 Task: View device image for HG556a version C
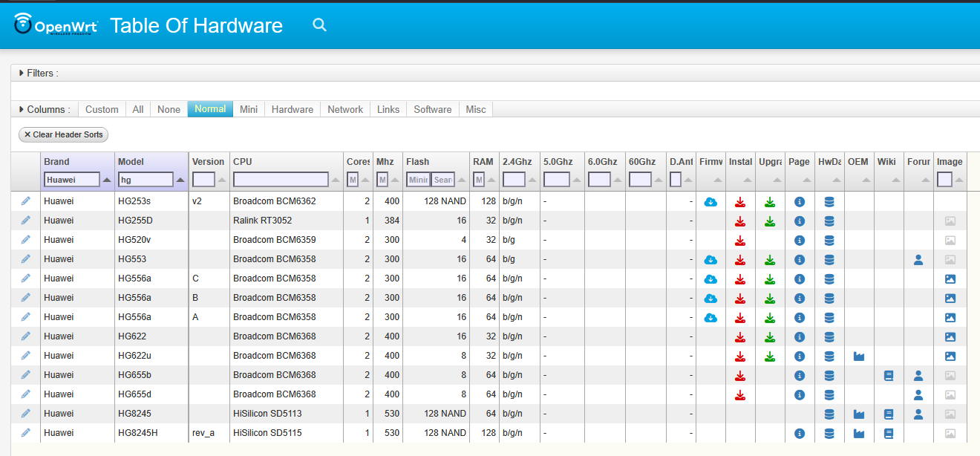[x=950, y=279]
